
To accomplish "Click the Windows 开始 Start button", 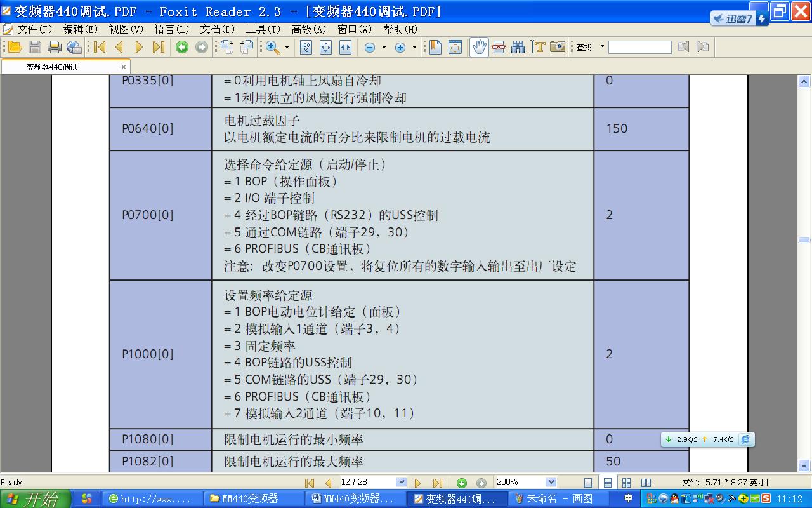I will pos(35,499).
